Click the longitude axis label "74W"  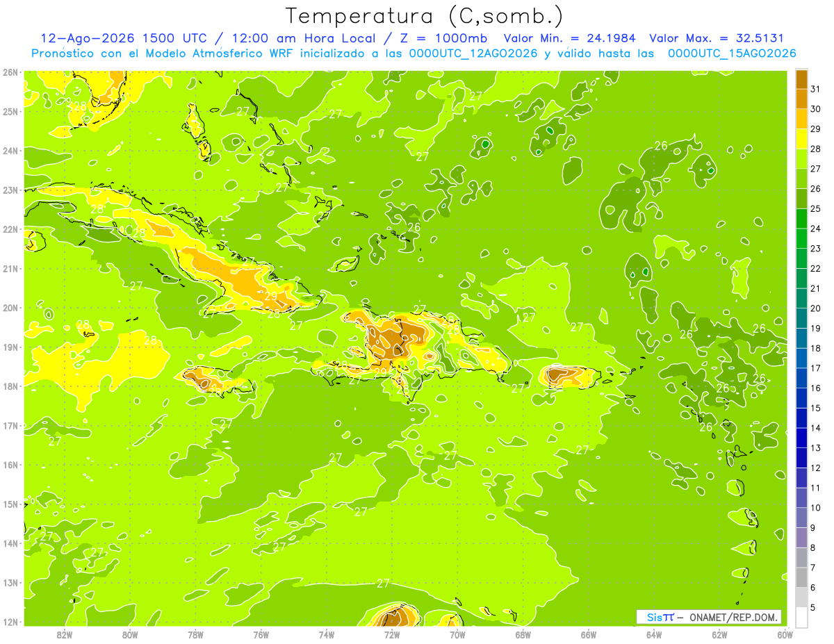point(327,634)
